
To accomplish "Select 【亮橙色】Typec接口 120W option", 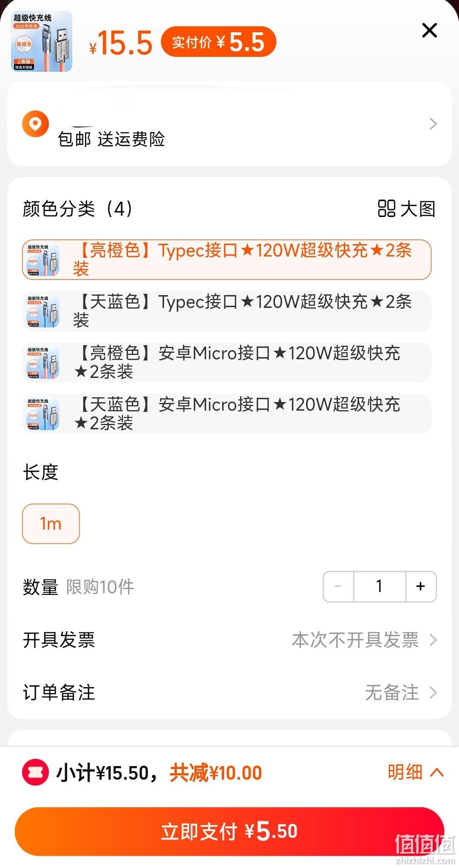I will 227,259.
